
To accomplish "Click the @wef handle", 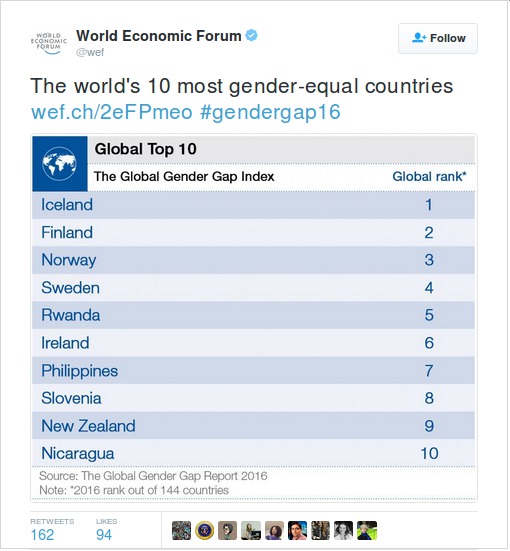I will tap(90, 52).
